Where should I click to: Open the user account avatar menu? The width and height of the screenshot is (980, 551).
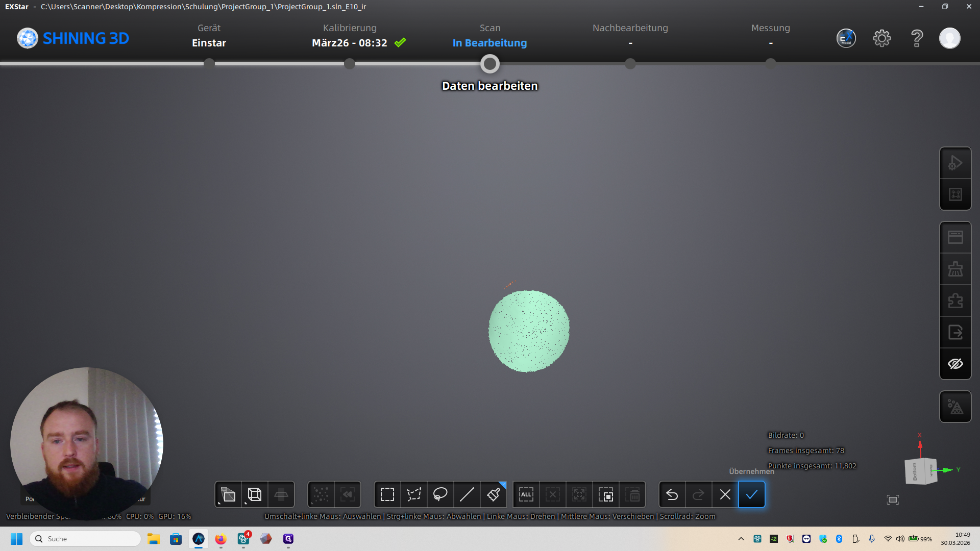[949, 38]
